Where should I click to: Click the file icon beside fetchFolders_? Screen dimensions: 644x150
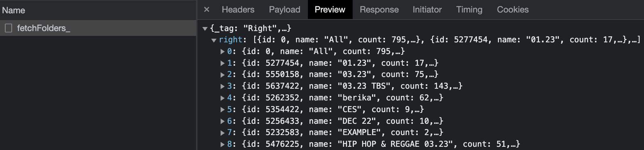(8, 28)
